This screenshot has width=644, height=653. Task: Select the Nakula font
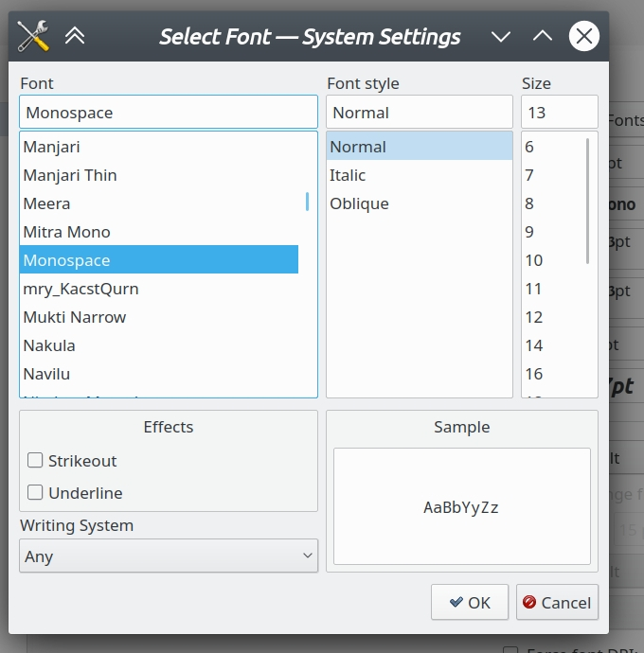tap(49, 345)
